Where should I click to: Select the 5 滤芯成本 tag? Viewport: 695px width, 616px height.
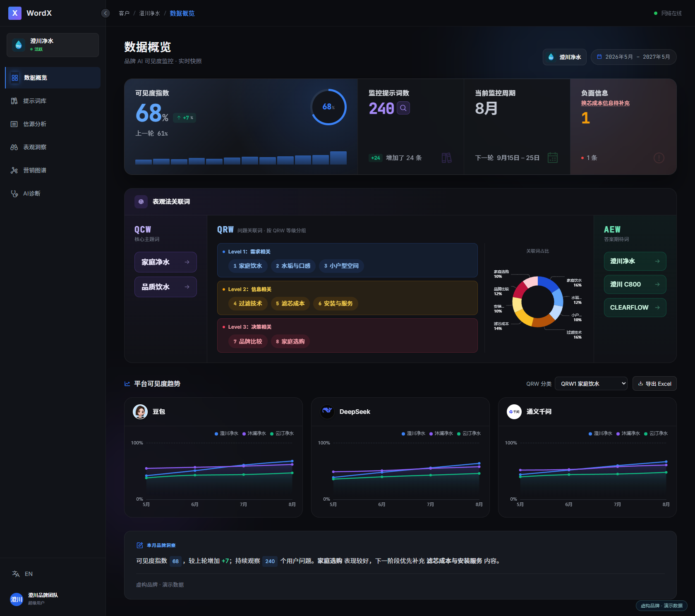(290, 303)
